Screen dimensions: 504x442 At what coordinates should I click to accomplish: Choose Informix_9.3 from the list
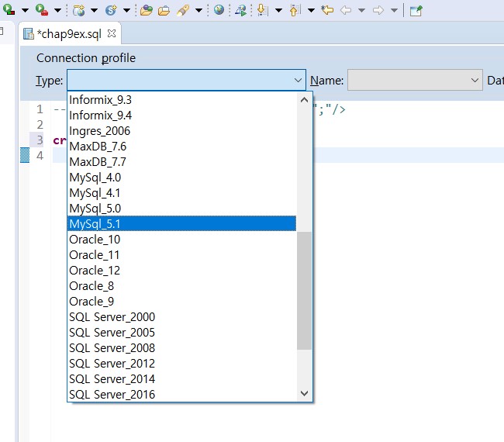click(x=181, y=100)
